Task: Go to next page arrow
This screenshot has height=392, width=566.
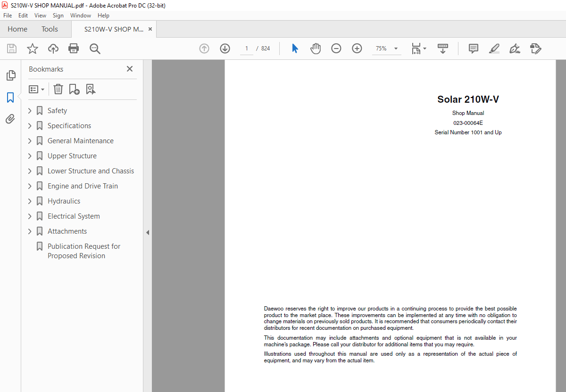Action: pyautogui.click(x=225, y=49)
